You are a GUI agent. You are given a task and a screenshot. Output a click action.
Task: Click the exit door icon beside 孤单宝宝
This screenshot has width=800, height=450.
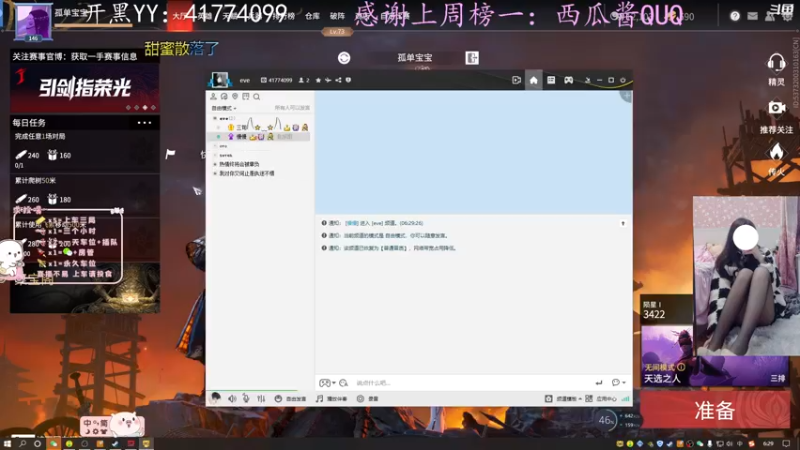[x=472, y=58]
